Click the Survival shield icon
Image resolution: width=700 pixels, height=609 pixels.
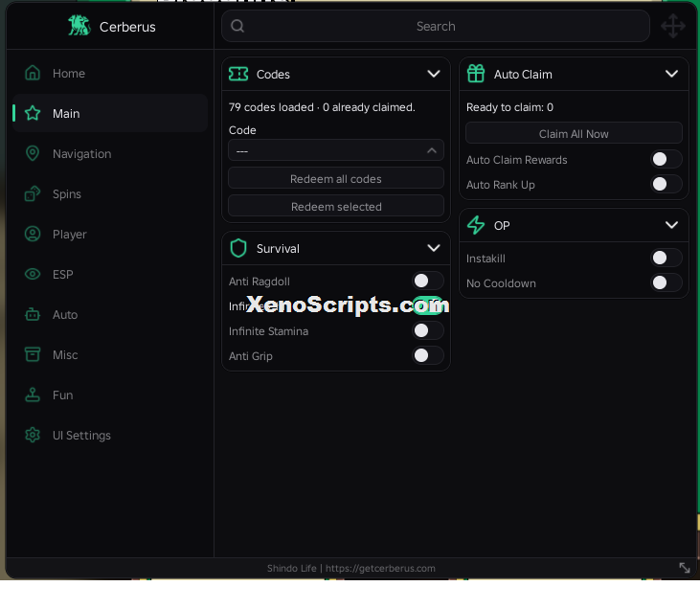pyautogui.click(x=238, y=248)
